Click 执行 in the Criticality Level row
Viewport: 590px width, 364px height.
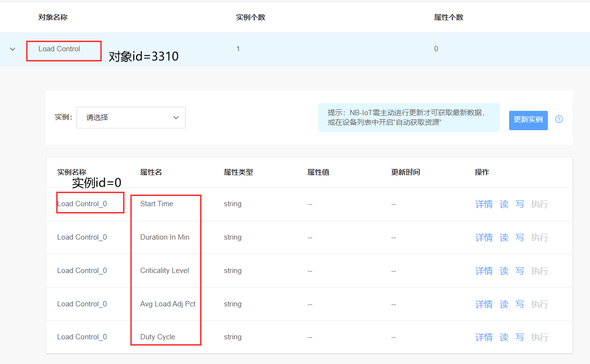[540, 271]
